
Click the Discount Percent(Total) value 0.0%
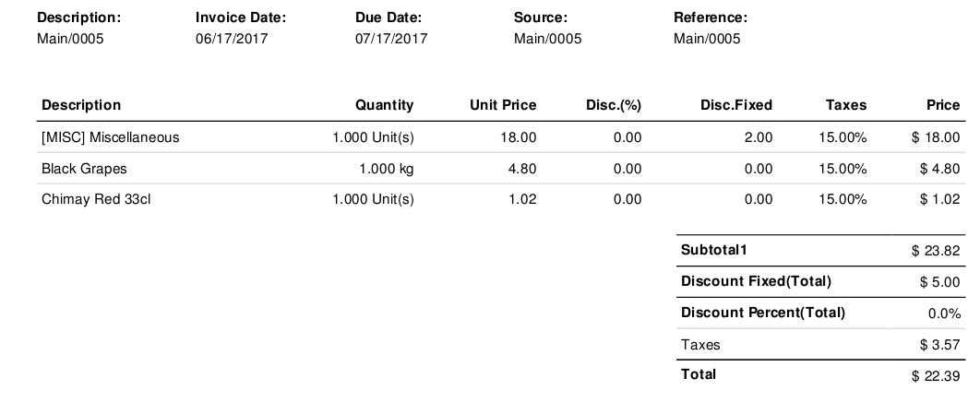(x=944, y=313)
